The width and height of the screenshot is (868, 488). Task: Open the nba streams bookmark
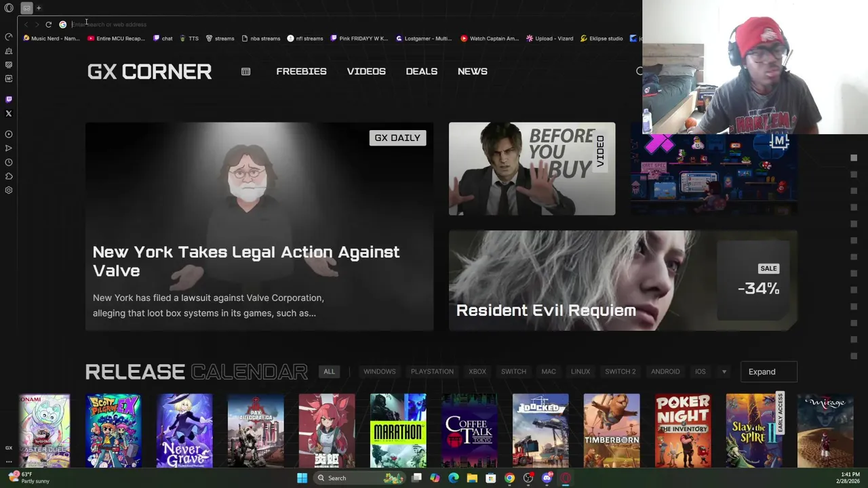[x=261, y=39]
